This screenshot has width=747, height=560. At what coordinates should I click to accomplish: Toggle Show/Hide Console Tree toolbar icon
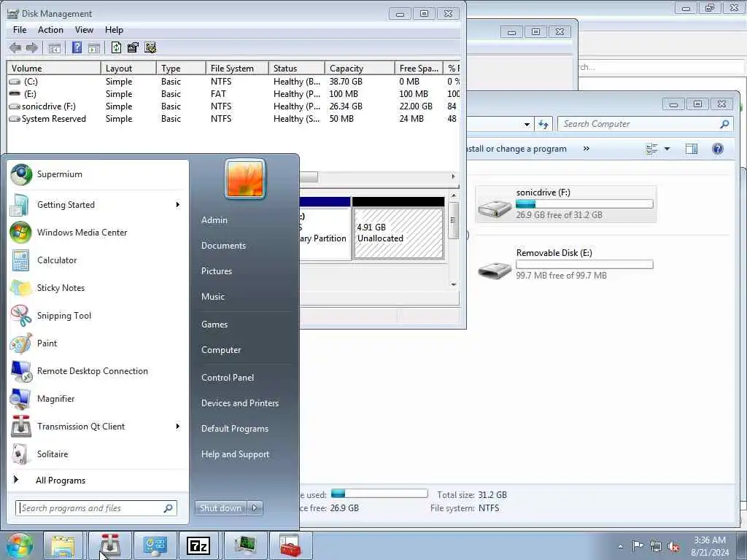pos(54,47)
